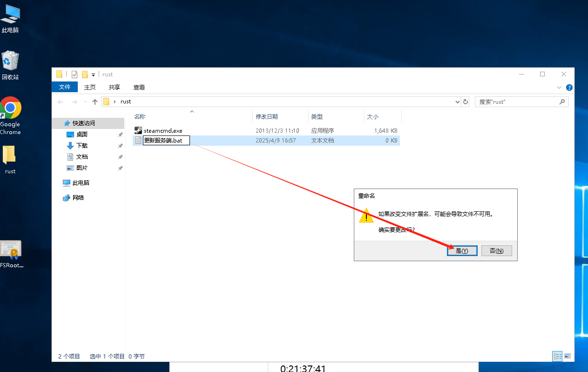
Task: Refresh the rust folder view
Action: [x=465, y=101]
